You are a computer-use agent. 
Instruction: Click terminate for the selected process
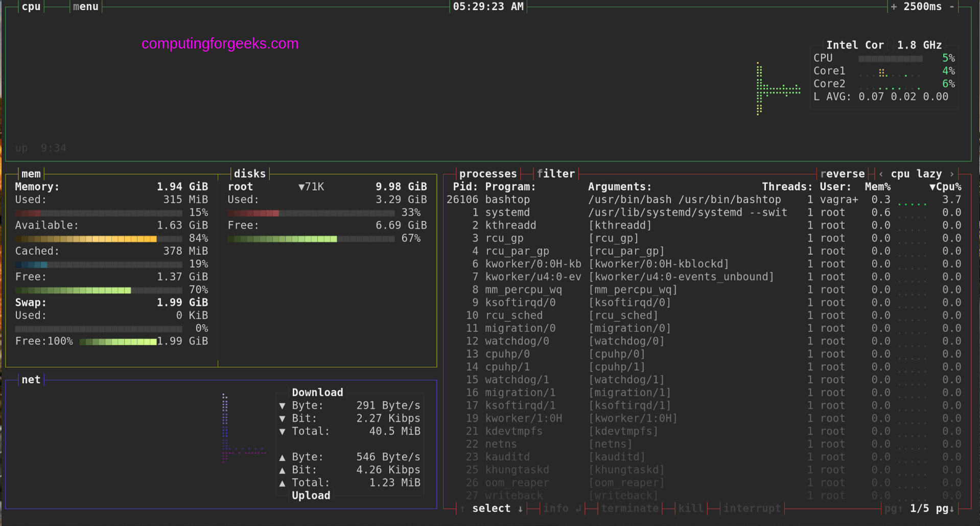tap(630, 508)
